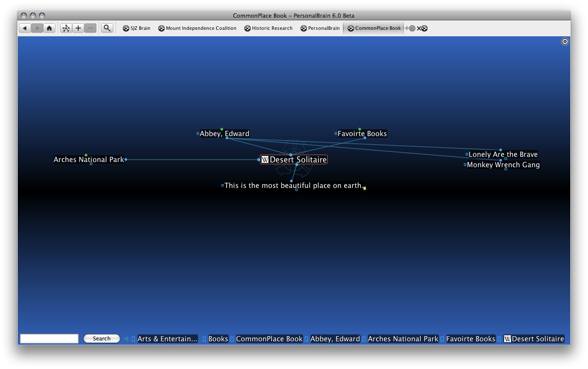The height and width of the screenshot is (369, 588).
Task: Click the child gate below Monkey Wrench Gang
Action: click(x=505, y=169)
